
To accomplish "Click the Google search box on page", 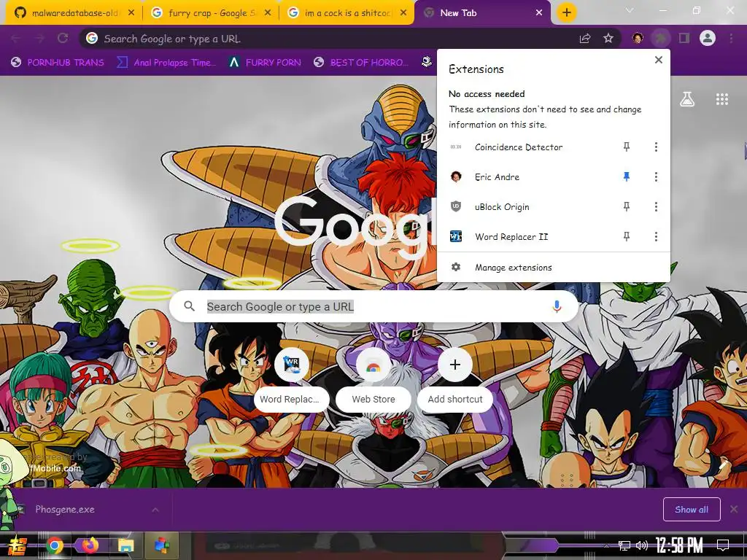I will click(x=374, y=307).
